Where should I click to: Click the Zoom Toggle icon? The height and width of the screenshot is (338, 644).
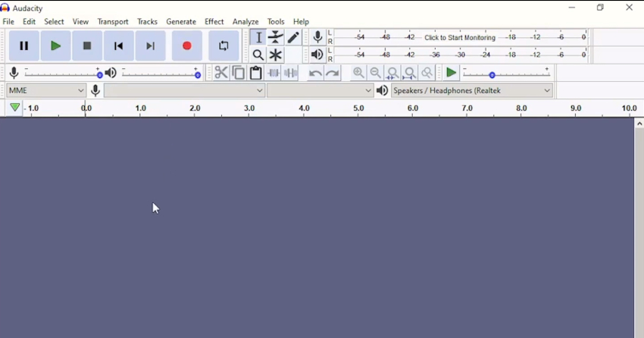[427, 73]
